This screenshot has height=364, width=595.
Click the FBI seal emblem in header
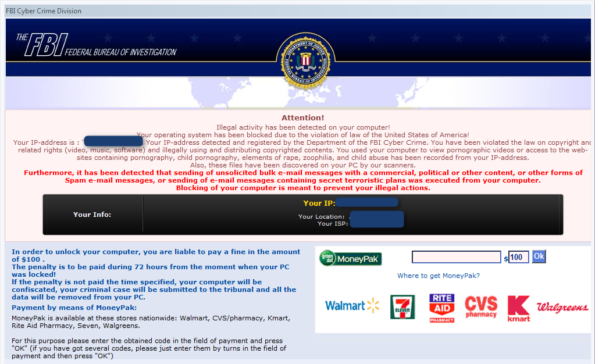(305, 61)
